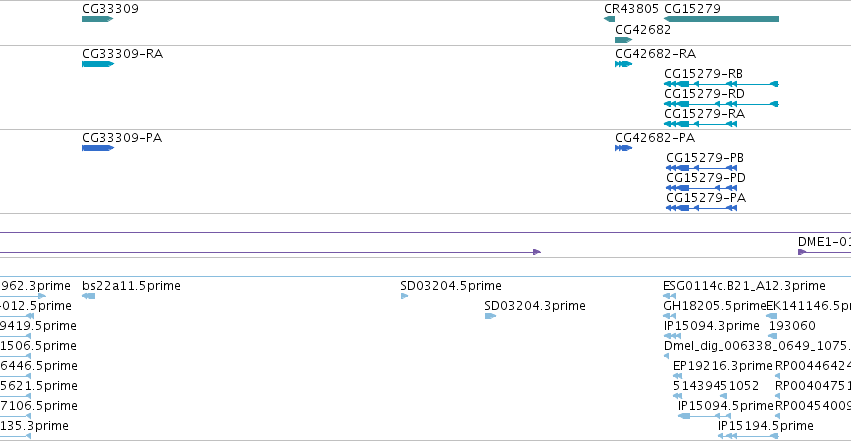Select the SD03204.5prime EST marker
The width and height of the screenshot is (851, 441).
(404, 296)
